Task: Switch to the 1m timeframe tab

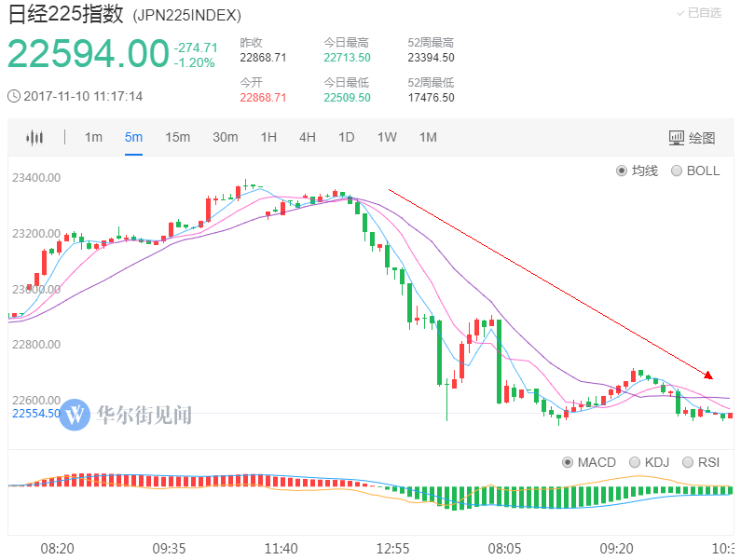Action: (93, 138)
